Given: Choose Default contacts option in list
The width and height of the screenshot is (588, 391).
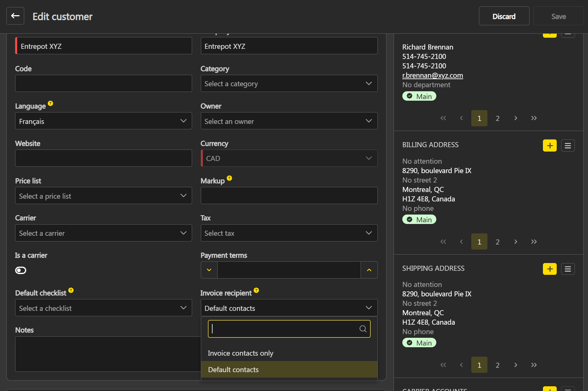Looking at the screenshot, I should click(289, 369).
